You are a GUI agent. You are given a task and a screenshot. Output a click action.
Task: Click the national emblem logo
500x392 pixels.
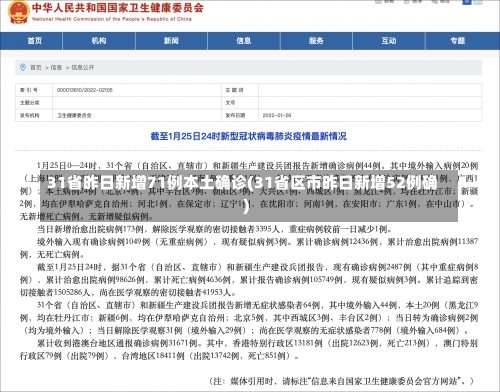click(x=18, y=12)
